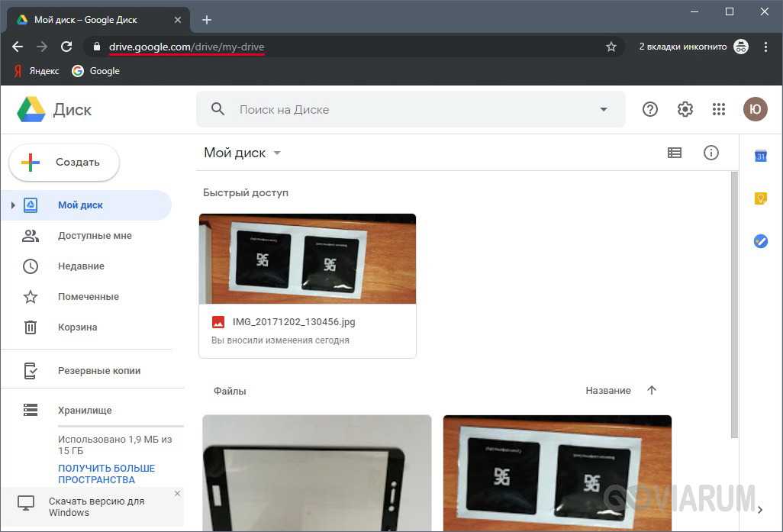Image resolution: width=783 pixels, height=532 pixels.
Task: Show file details info icon
Action: (x=710, y=153)
